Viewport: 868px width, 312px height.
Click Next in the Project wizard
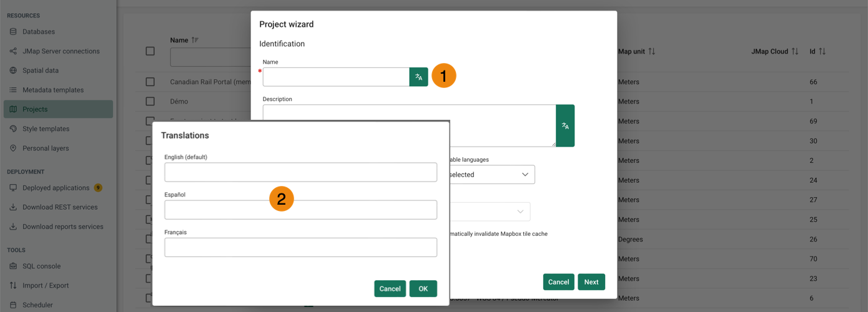(x=591, y=282)
